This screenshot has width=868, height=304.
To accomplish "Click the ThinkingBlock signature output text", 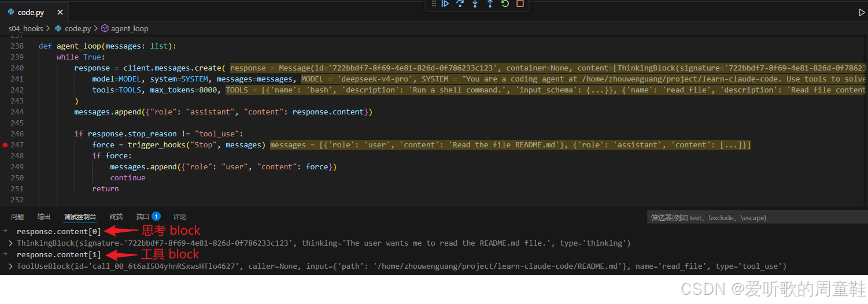I will tap(187, 243).
